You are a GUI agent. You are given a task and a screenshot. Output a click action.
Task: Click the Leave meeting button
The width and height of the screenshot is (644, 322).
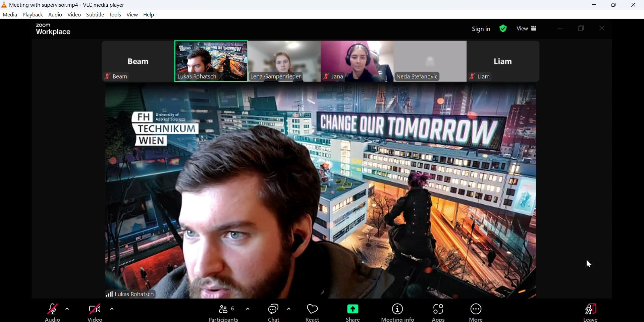tap(591, 312)
